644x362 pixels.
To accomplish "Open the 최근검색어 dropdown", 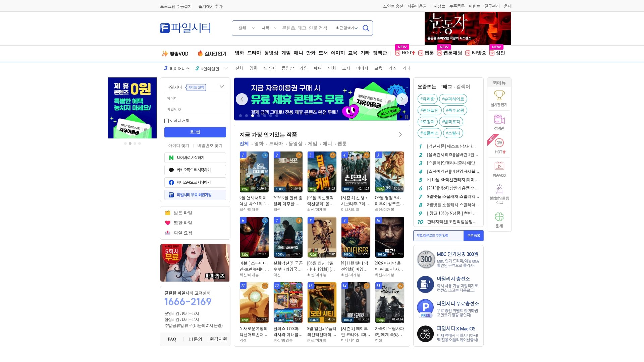I will tap(347, 28).
